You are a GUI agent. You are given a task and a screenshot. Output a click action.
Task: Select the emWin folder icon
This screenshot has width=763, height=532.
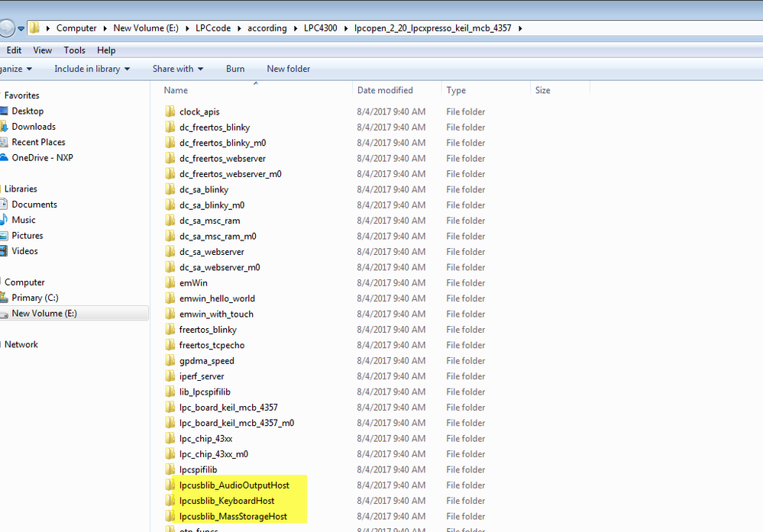point(170,282)
